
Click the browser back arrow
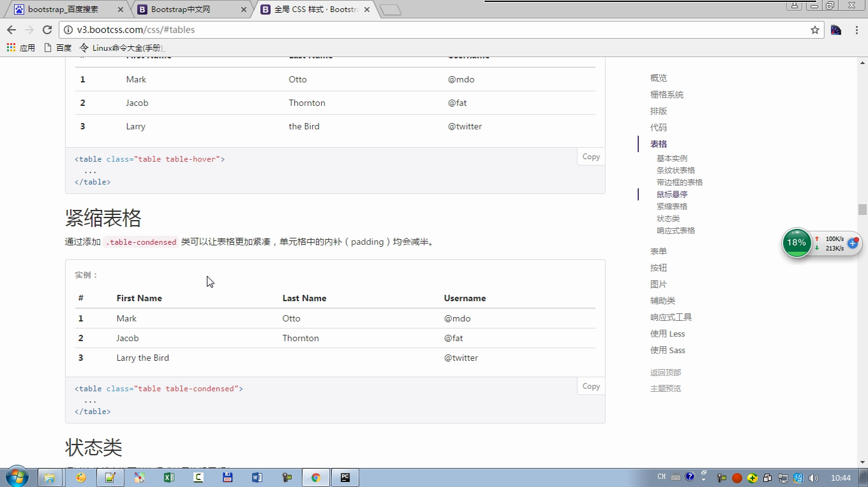point(11,30)
